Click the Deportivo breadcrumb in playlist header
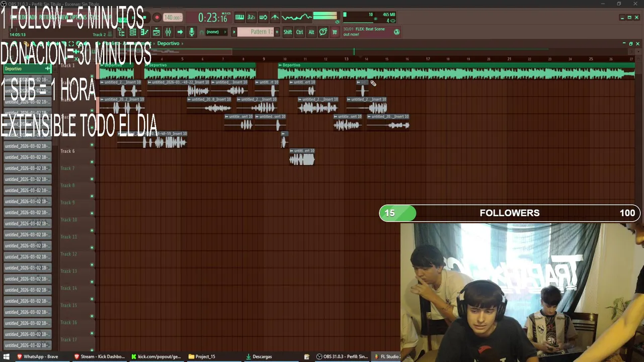644x362 pixels. click(x=168, y=43)
